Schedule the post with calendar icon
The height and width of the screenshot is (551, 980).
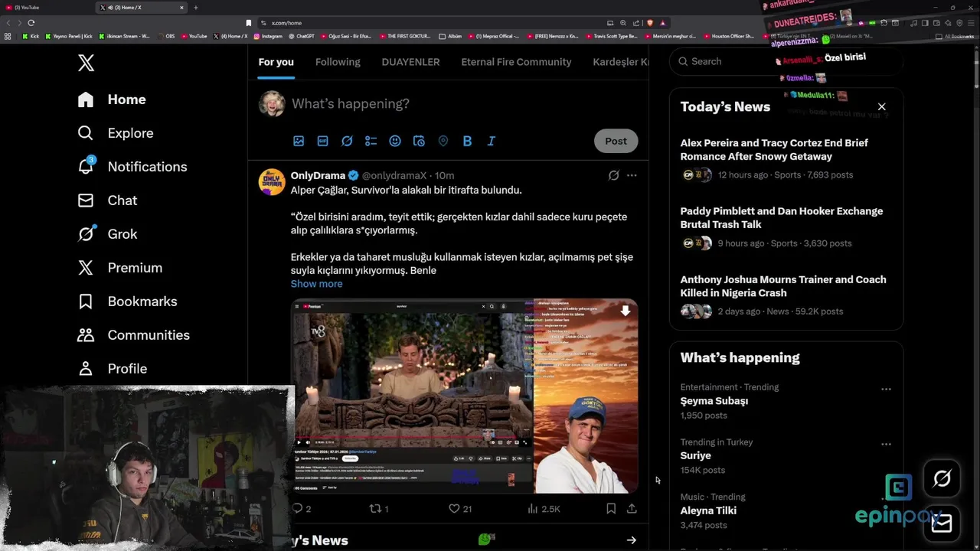(419, 141)
